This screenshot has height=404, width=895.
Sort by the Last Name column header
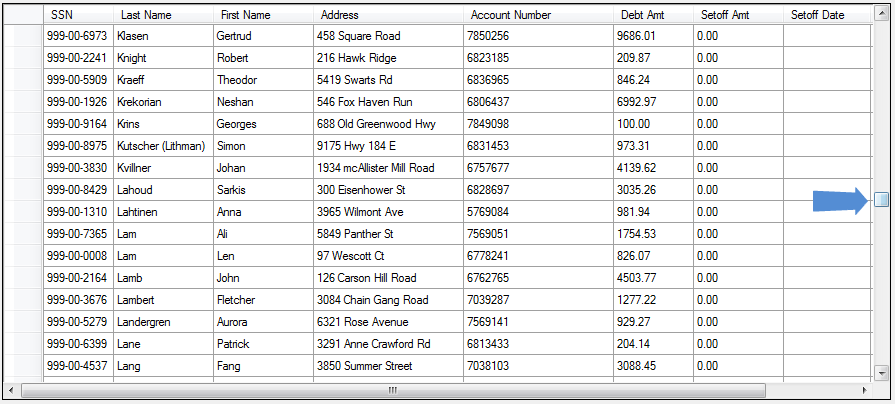pos(163,15)
